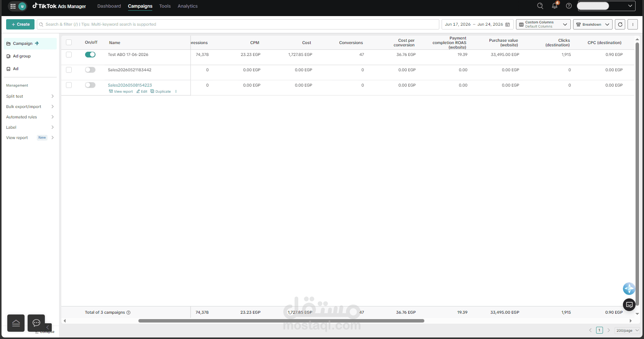Click the plus icon next to Campaign

coord(37,43)
